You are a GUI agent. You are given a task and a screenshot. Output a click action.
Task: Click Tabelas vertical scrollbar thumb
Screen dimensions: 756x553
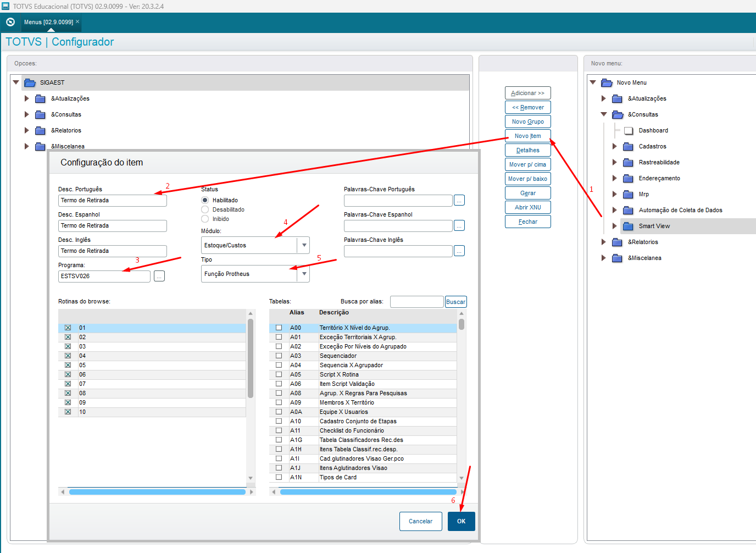[x=462, y=324]
